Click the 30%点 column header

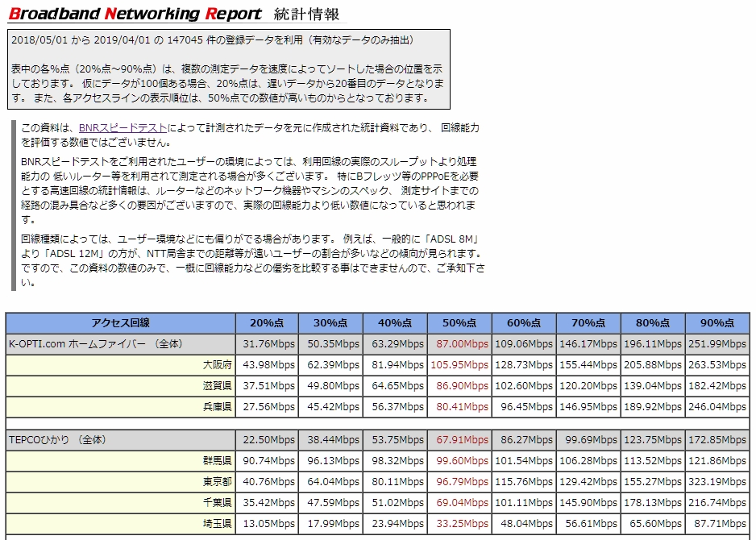(328, 321)
